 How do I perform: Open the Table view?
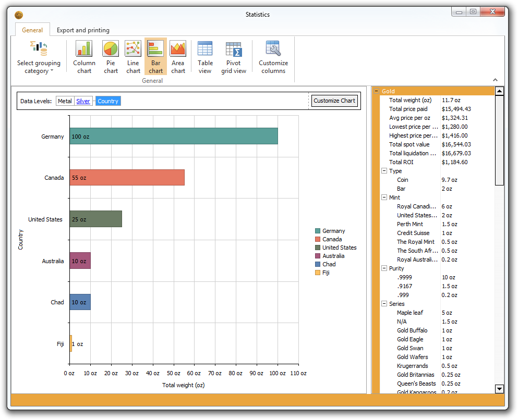tap(205, 56)
